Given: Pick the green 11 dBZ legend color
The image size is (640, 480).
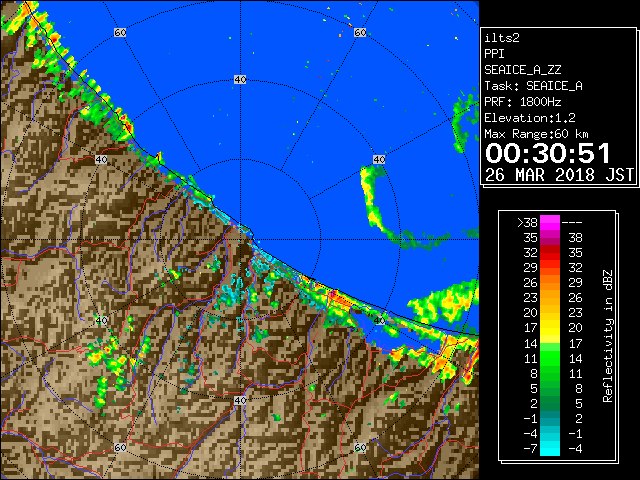Looking at the screenshot, I should point(550,358).
